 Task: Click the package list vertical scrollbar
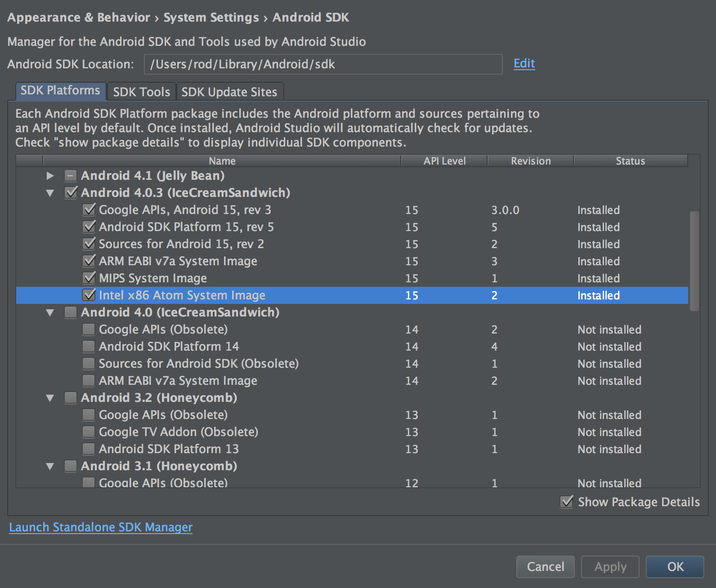pyautogui.click(x=694, y=261)
